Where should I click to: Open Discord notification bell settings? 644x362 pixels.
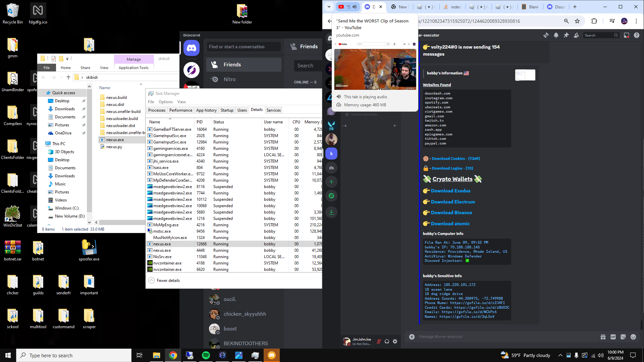pyautogui.click(x=556, y=35)
